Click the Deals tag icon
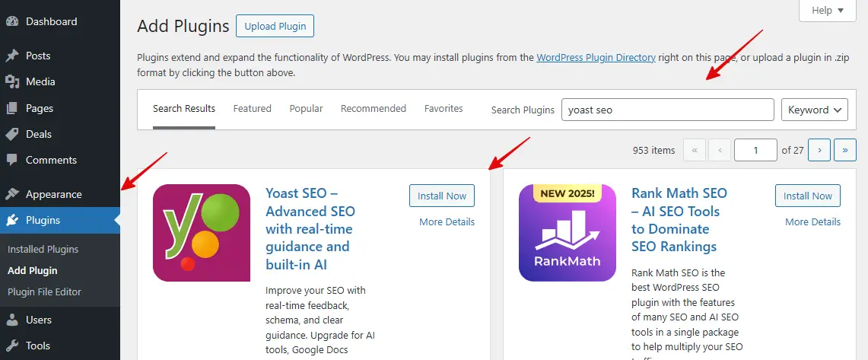 click(x=12, y=135)
